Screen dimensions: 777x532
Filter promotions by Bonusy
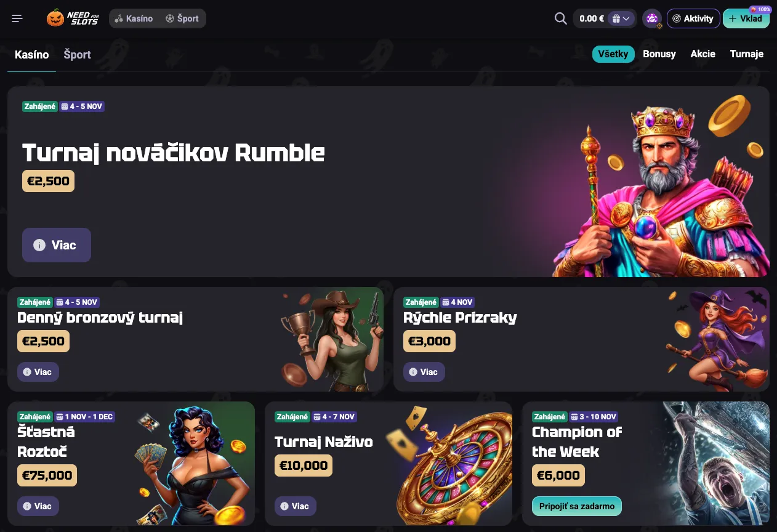pos(659,54)
